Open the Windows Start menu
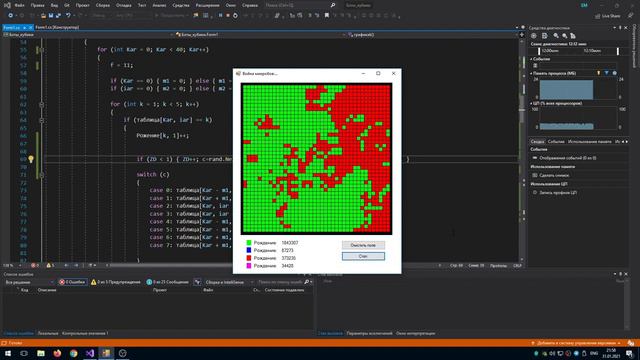Image resolution: width=640 pixels, height=360 pixels. [x=8, y=353]
